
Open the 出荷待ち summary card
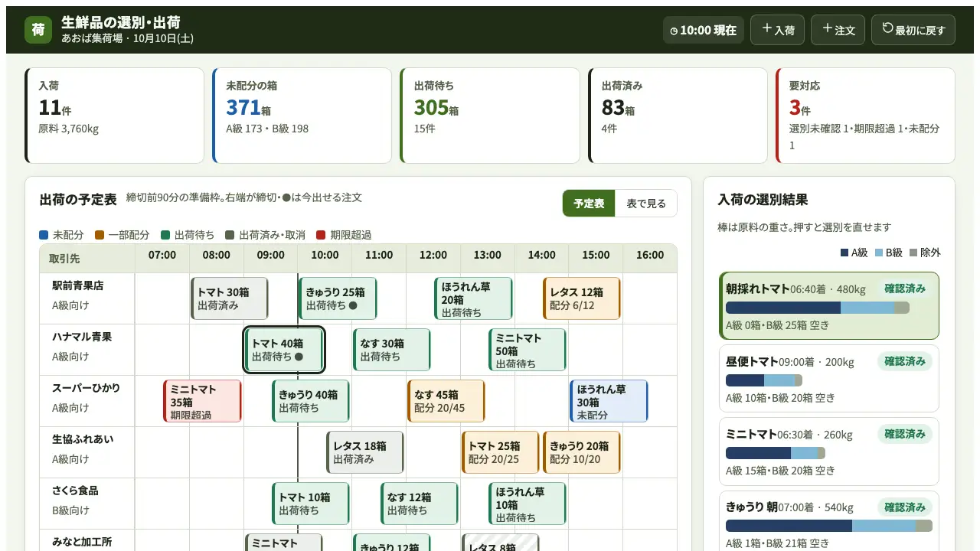tap(489, 116)
